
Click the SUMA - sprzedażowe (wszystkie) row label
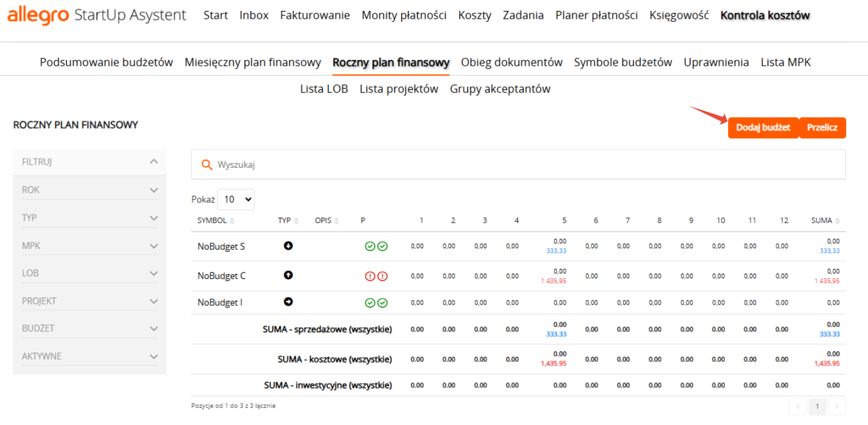[x=327, y=330]
